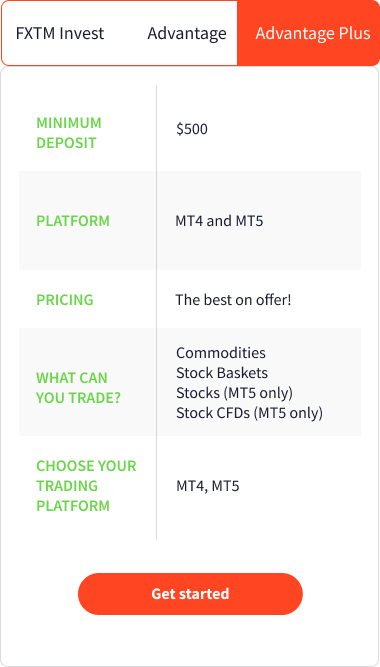This screenshot has width=380, height=667.
Task: Click 'The best on offer!' text
Action: coord(233,299)
